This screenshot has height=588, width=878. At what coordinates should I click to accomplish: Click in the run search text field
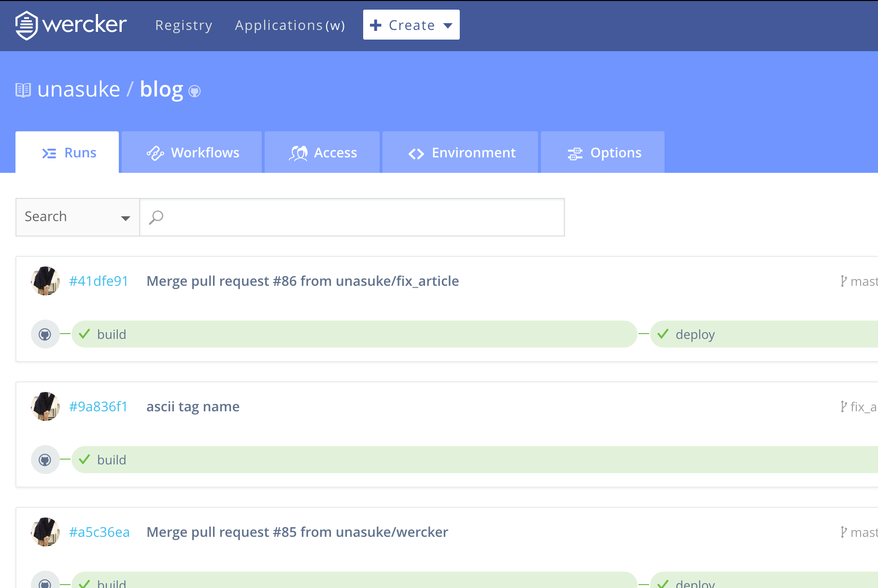(352, 217)
